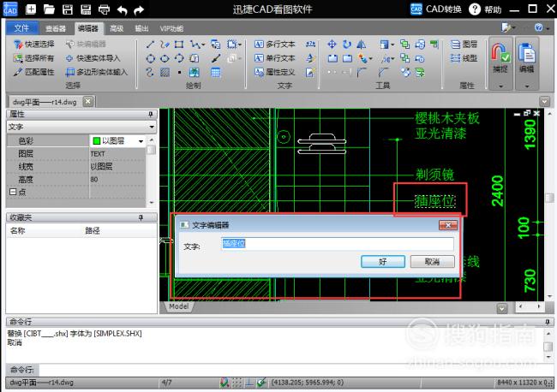557x392 pixels.
Task: Pin the Favorites panel
Action: click(x=141, y=217)
